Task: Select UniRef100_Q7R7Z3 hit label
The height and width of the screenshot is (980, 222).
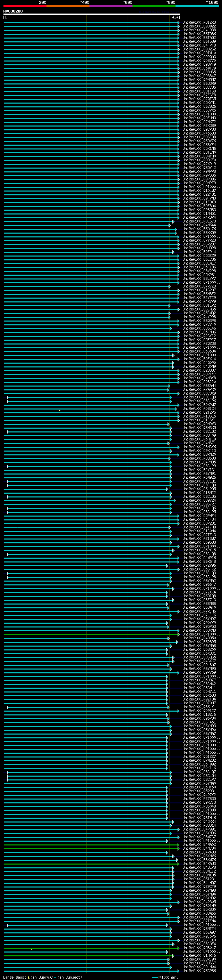Action: click(x=199, y=286)
